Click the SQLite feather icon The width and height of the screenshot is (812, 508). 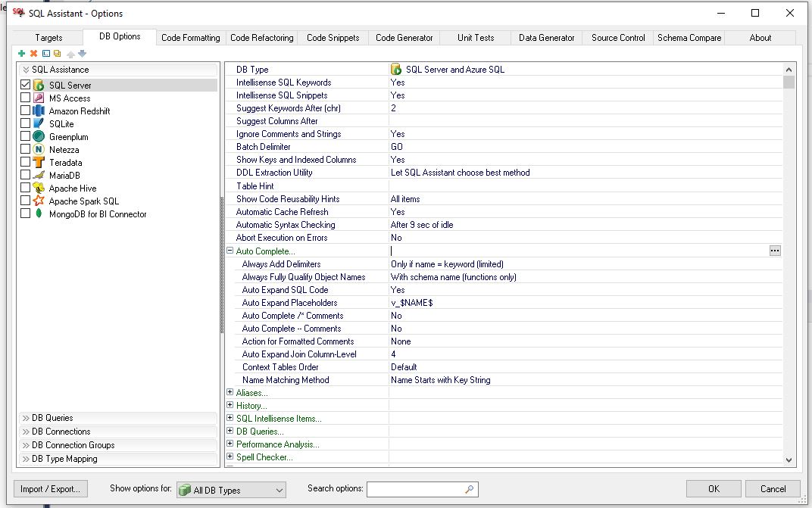[39, 123]
